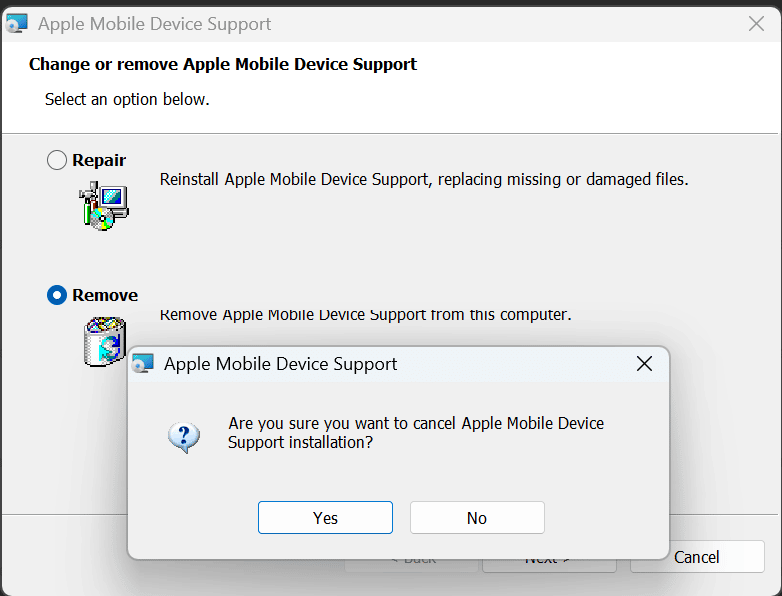Click the bold Remove label text
The width and height of the screenshot is (782, 596).
(105, 295)
